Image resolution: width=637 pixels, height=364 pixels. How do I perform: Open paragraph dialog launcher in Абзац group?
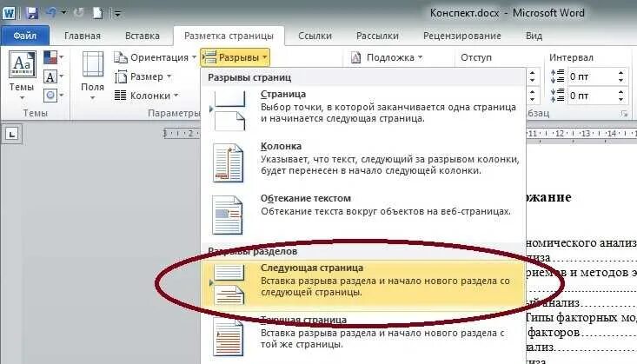[624, 114]
